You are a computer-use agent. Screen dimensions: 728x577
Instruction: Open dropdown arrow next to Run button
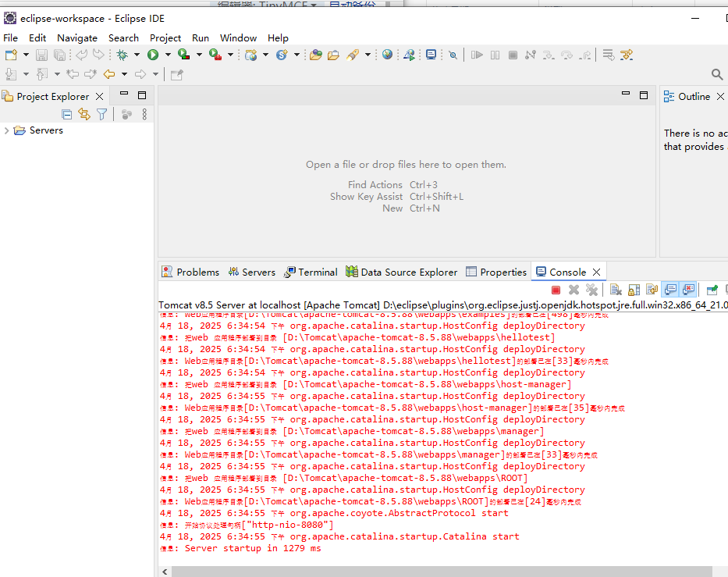[168, 55]
